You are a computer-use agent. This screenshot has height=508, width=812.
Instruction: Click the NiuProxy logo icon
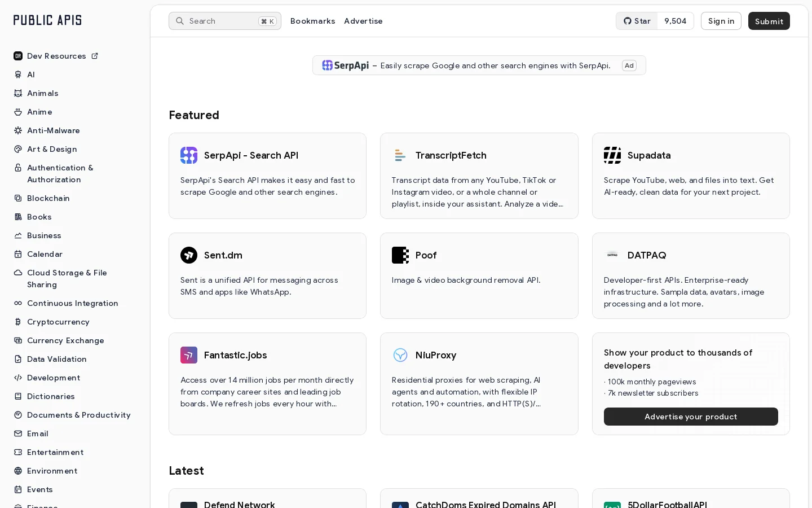400,355
